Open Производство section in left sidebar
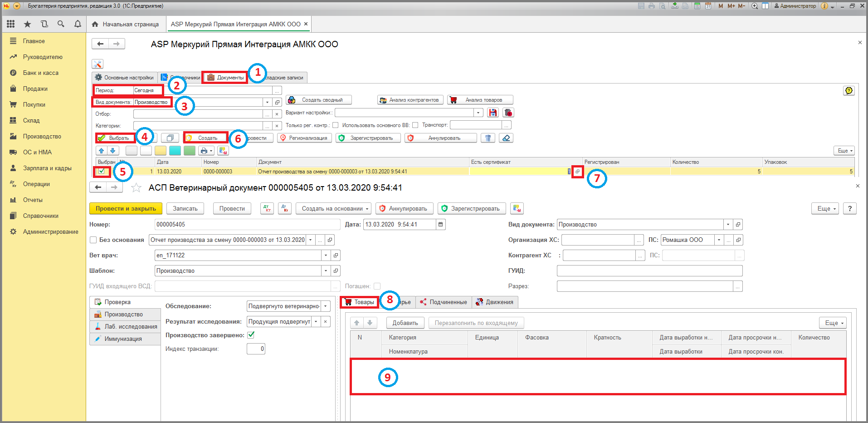Viewport: 868px width, 423px height. (x=42, y=136)
